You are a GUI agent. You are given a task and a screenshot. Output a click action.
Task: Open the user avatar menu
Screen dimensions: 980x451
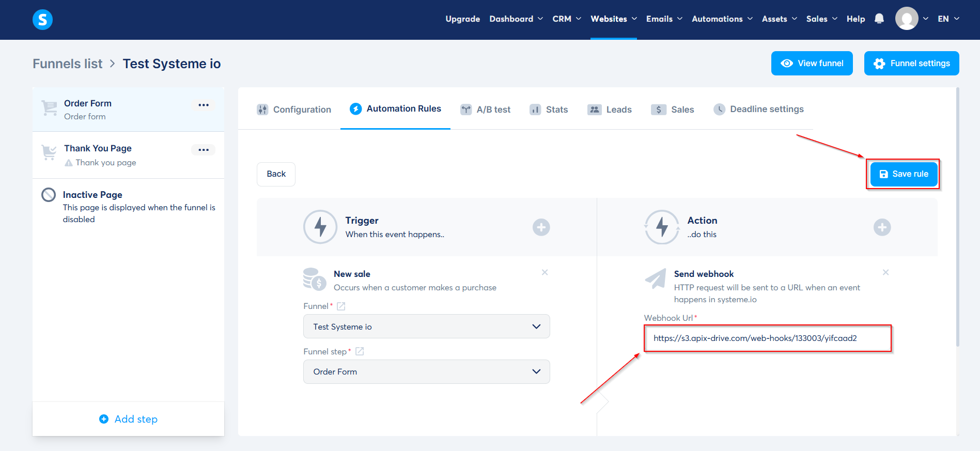907,19
